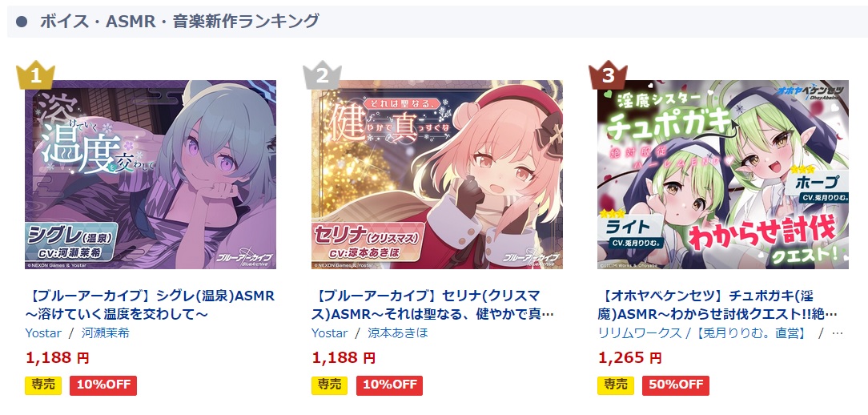Open the セリナ(クリスマス) ASMR cover thumbnail
This screenshot has height=415, width=868.
click(437, 175)
